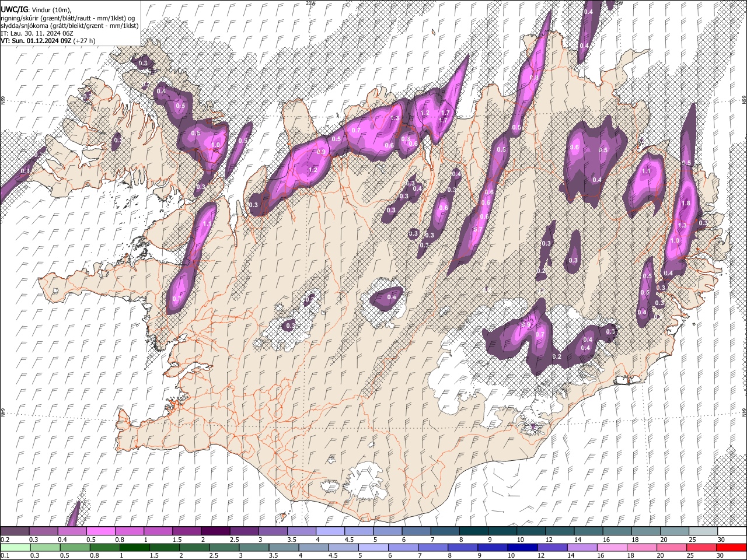Viewport: 747px width, 560px height.
Task: Choose the darkest purple snow swatch at 2
Action: [x=215, y=531]
